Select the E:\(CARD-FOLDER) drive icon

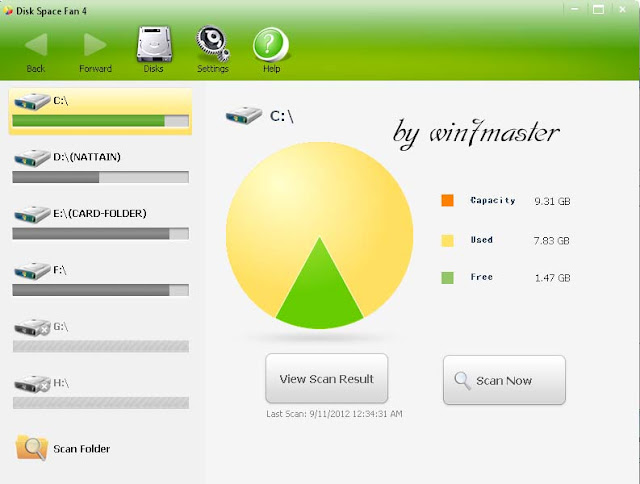tap(32, 214)
